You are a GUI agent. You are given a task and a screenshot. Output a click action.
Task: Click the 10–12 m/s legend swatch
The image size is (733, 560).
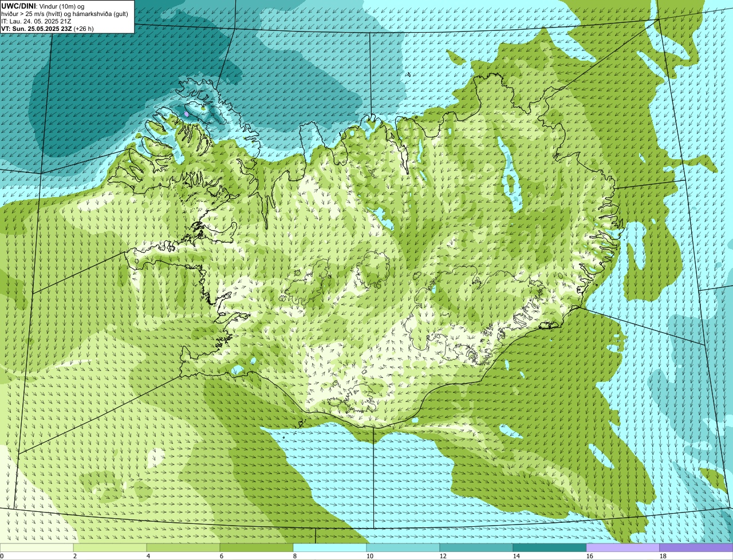[x=403, y=547]
